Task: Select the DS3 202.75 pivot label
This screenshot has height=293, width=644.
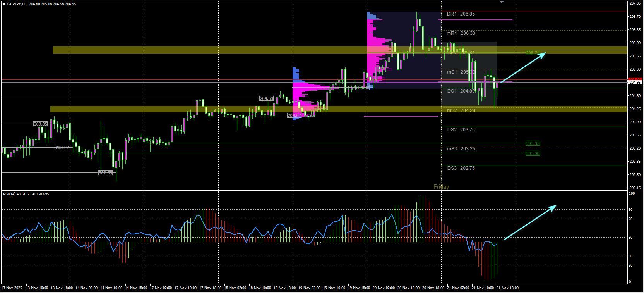Action: 461,168
